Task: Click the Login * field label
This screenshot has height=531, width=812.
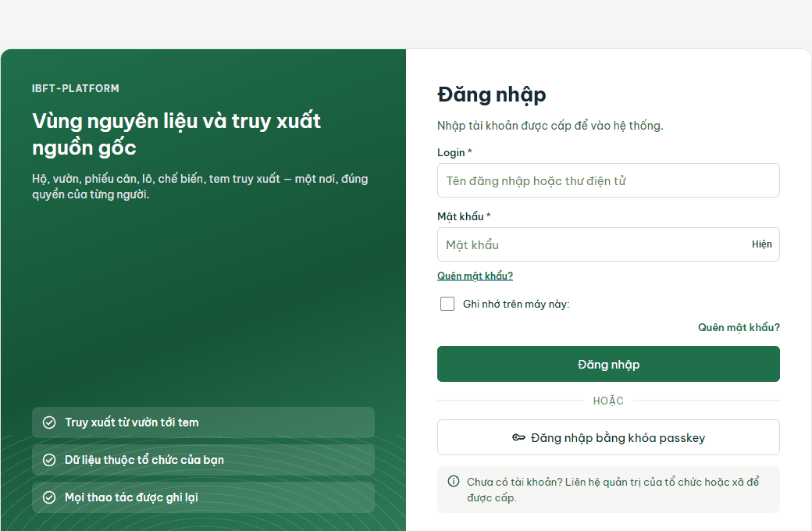Action: click(454, 152)
